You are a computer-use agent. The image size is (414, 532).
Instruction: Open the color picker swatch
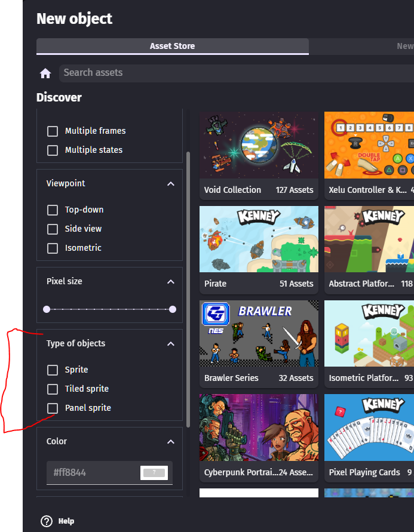tap(154, 473)
